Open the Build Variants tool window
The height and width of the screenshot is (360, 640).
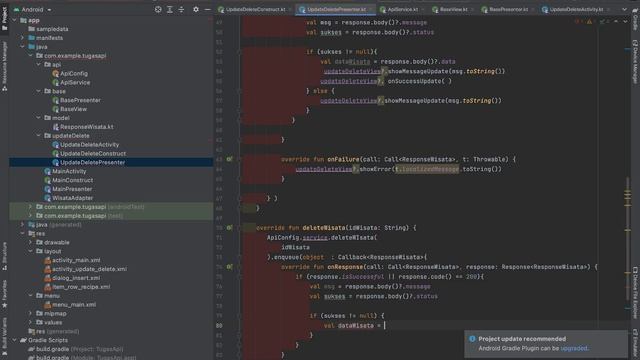[x=4, y=337]
